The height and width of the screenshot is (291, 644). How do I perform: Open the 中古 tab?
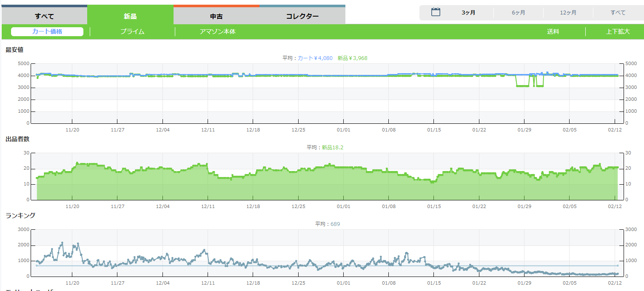coord(216,17)
